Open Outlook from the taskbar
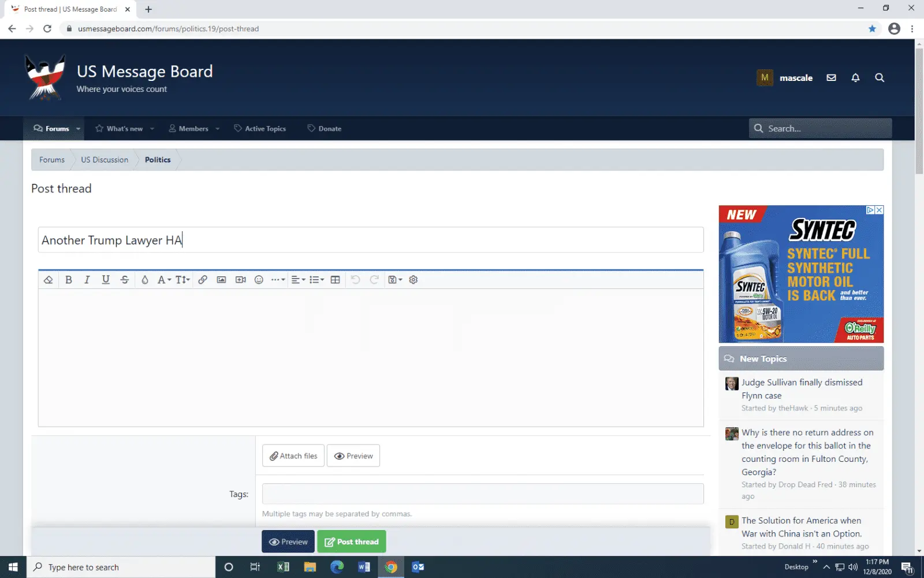The image size is (924, 578). [x=418, y=567]
